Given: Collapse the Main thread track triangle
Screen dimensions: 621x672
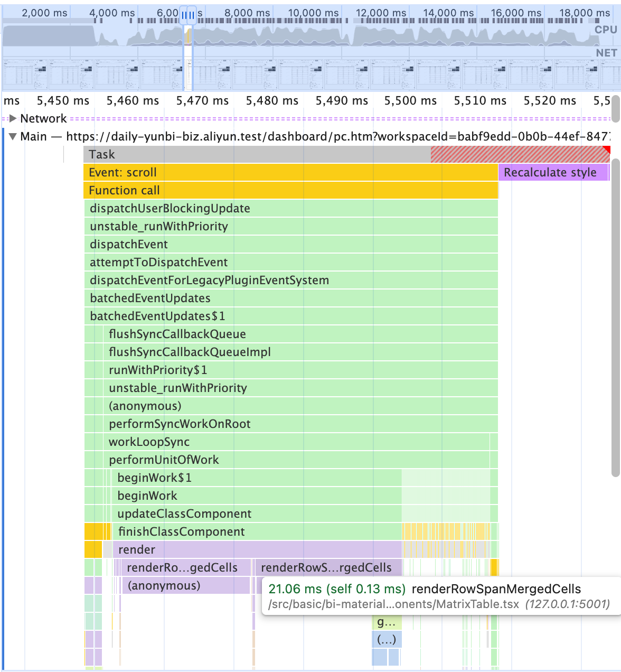Looking at the screenshot, I should point(13,136).
